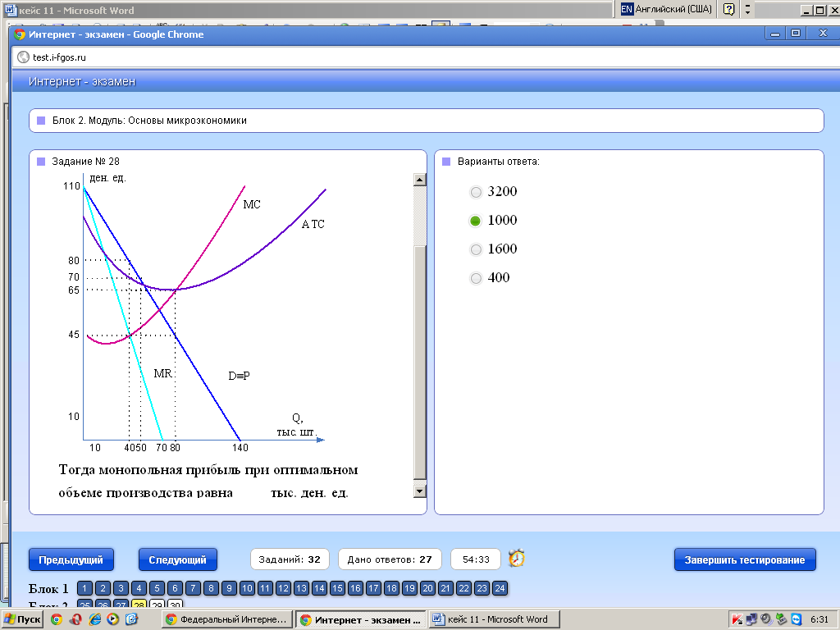
Task: Select answer option 3200
Action: (476, 192)
